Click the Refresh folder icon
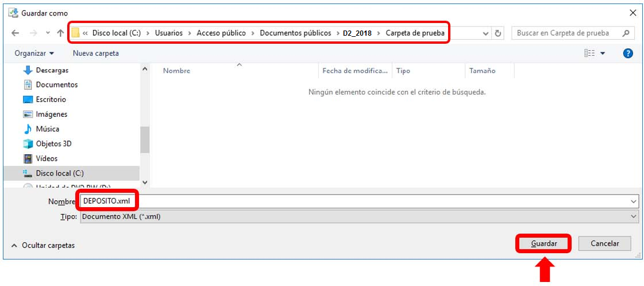Viewport: 644px width, 286px height. [498, 33]
